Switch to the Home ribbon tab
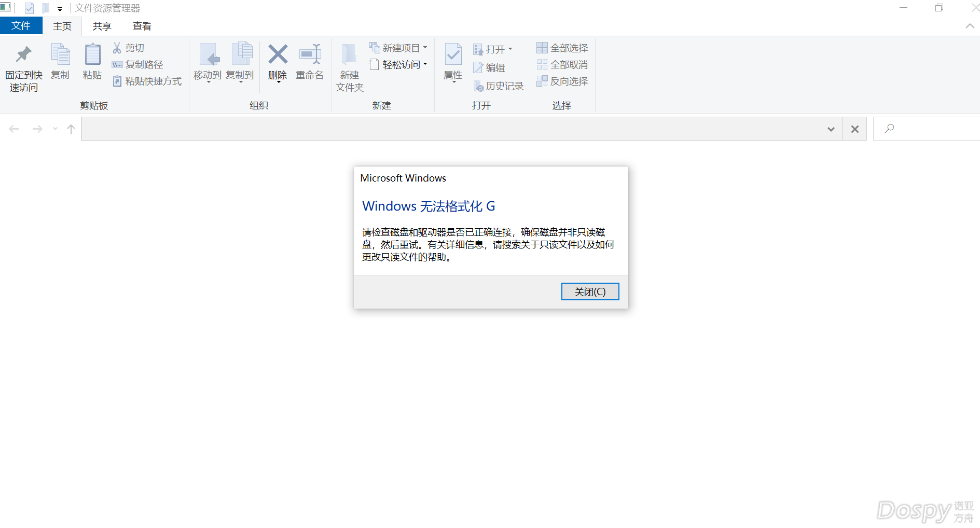Image resolution: width=980 pixels, height=528 pixels. [62, 26]
